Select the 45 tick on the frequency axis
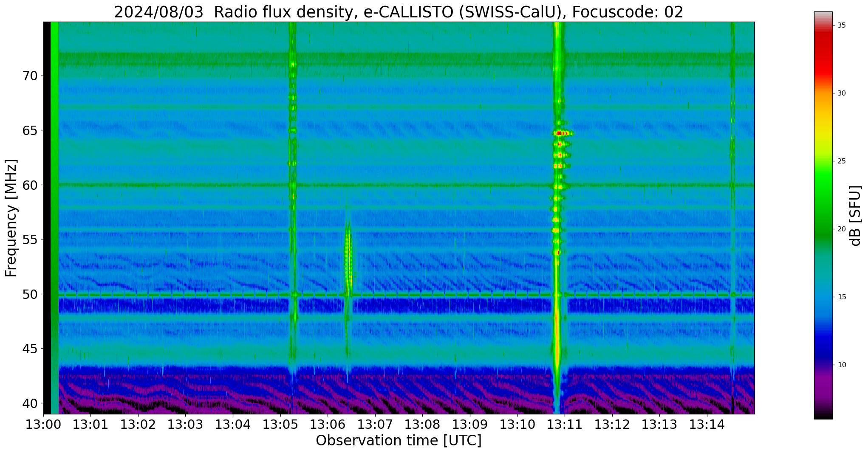This screenshot has height=453, width=868. pyautogui.click(x=30, y=349)
